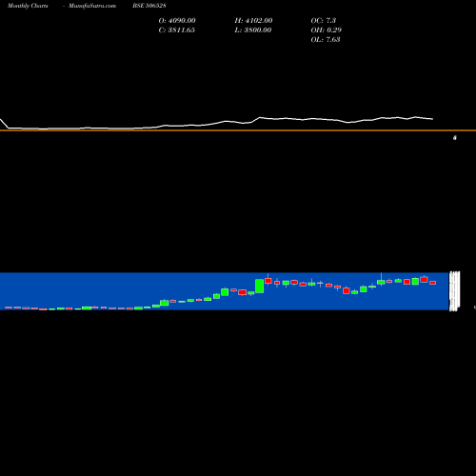This screenshot has width=476, height=476.
Task: Click the 'OC: 7.3' reading
Action: coord(324,21)
